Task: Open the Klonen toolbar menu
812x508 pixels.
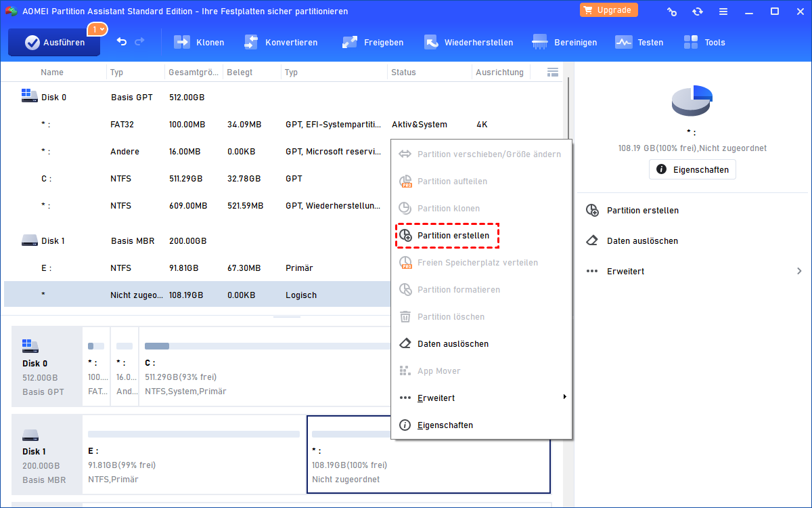Action: pyautogui.click(x=200, y=42)
